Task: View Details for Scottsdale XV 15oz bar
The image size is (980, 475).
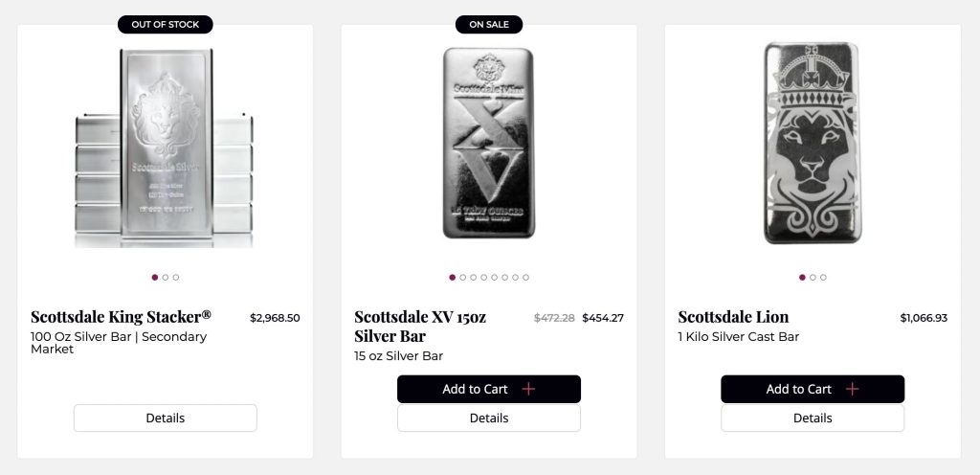Action: [x=489, y=418]
